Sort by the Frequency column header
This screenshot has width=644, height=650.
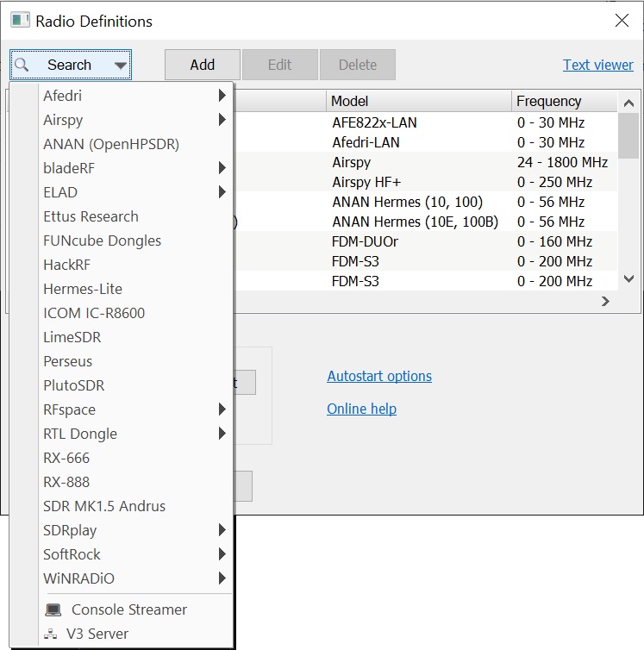[x=548, y=101]
